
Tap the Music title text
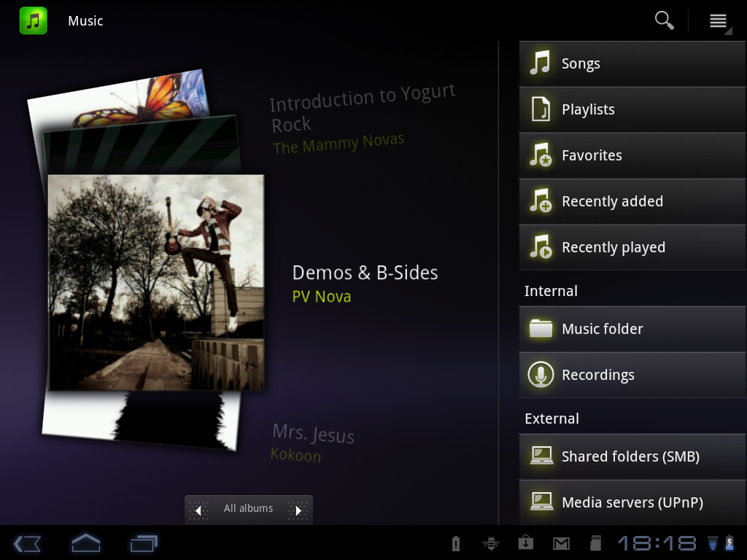tap(85, 21)
